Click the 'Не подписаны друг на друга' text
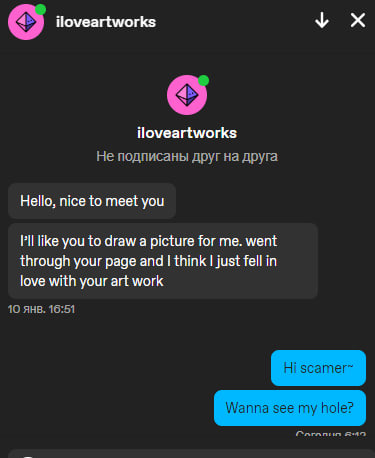375x458 pixels. coord(187,156)
